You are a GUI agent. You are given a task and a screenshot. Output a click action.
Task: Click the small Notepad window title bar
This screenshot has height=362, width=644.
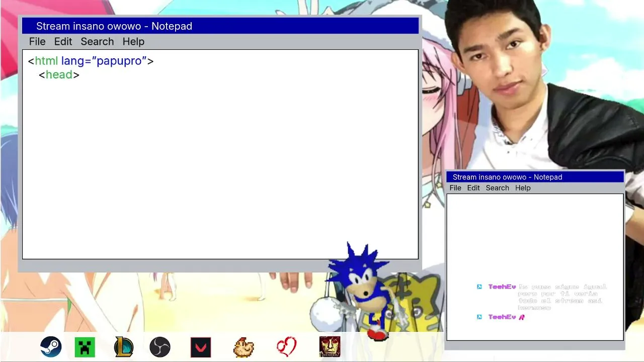[x=535, y=177]
